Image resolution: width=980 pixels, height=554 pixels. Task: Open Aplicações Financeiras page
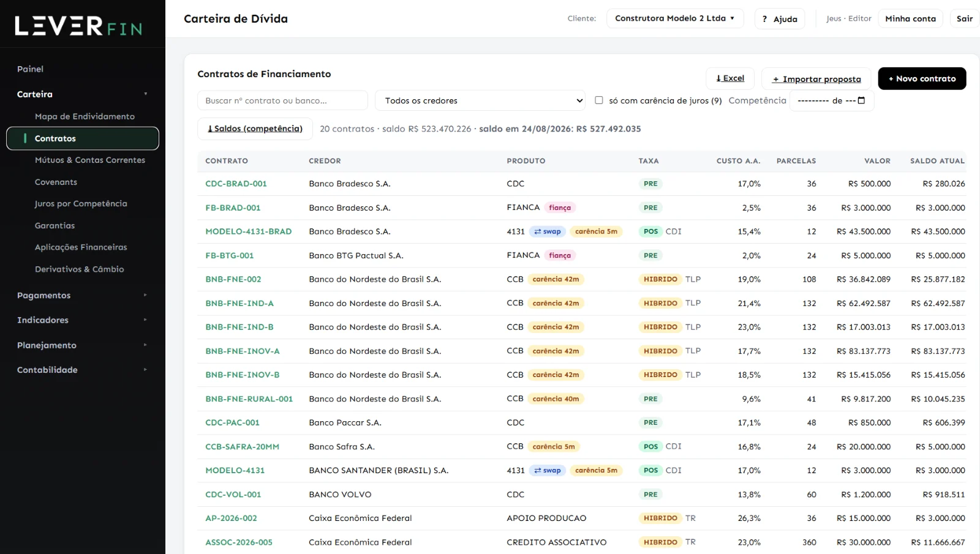[x=81, y=247]
